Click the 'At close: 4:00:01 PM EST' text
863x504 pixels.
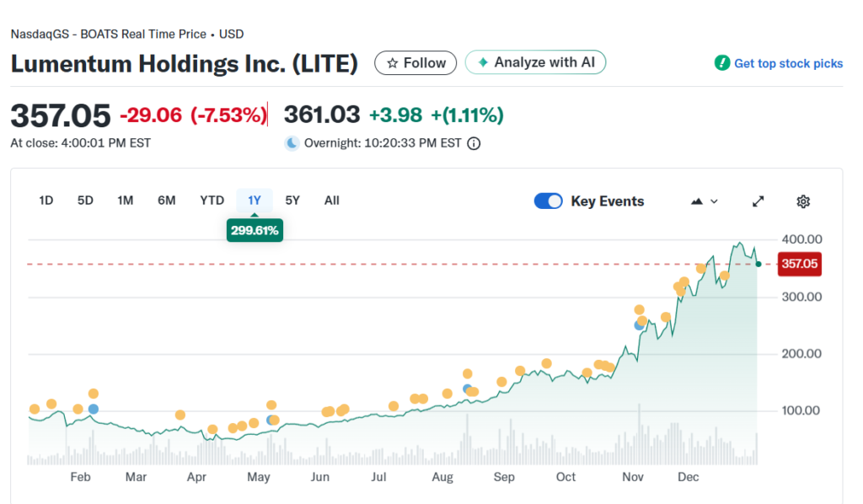pyautogui.click(x=80, y=143)
